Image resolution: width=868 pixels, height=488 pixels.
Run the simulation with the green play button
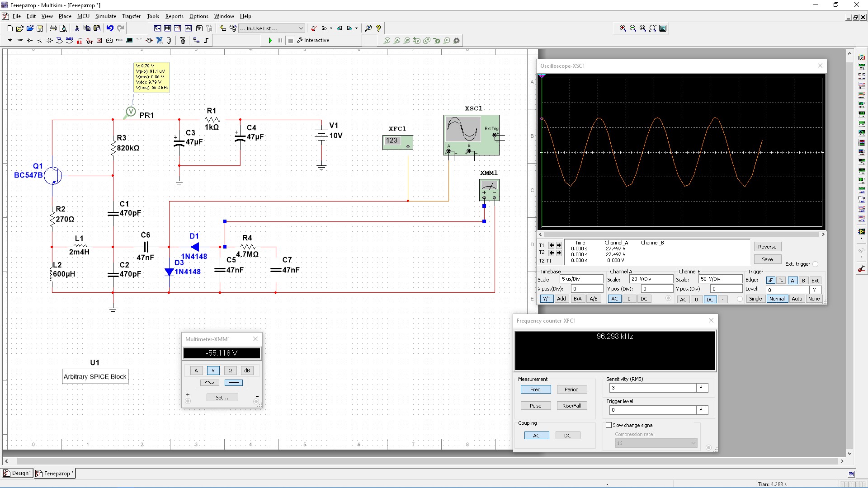(x=270, y=41)
